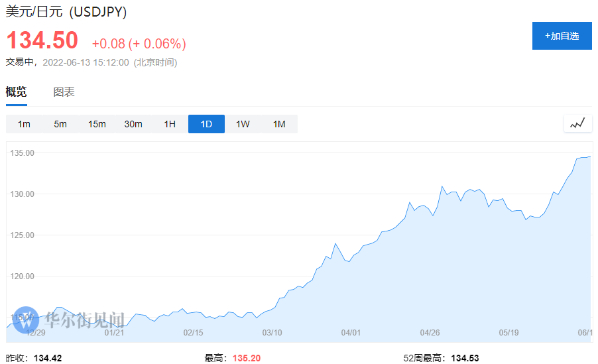Click the 02/15 date axis label
The width and height of the screenshot is (598, 364).
pos(194,333)
